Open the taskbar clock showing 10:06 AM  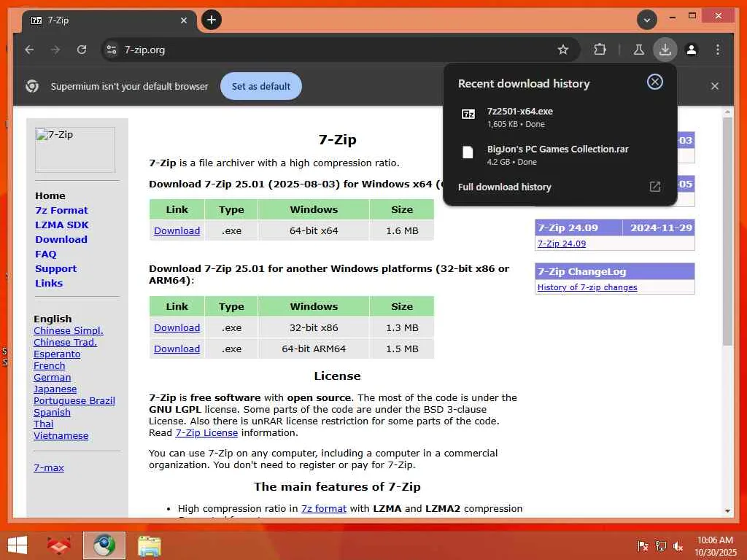(715, 546)
